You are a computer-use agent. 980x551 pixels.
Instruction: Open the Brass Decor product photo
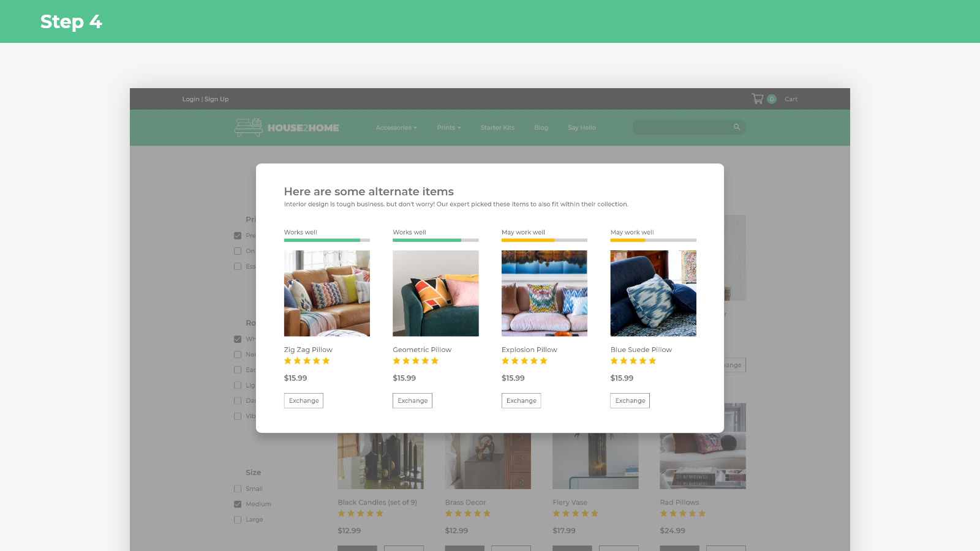pos(488,461)
